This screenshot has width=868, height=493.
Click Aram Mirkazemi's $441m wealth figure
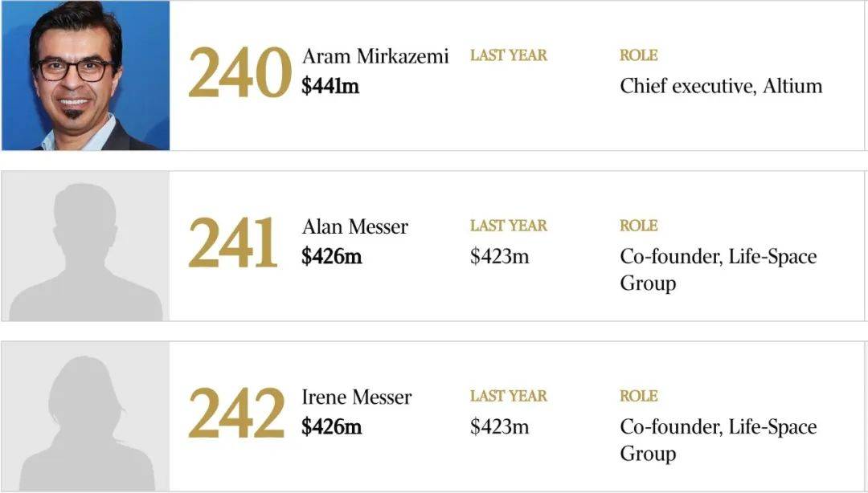pos(330,86)
